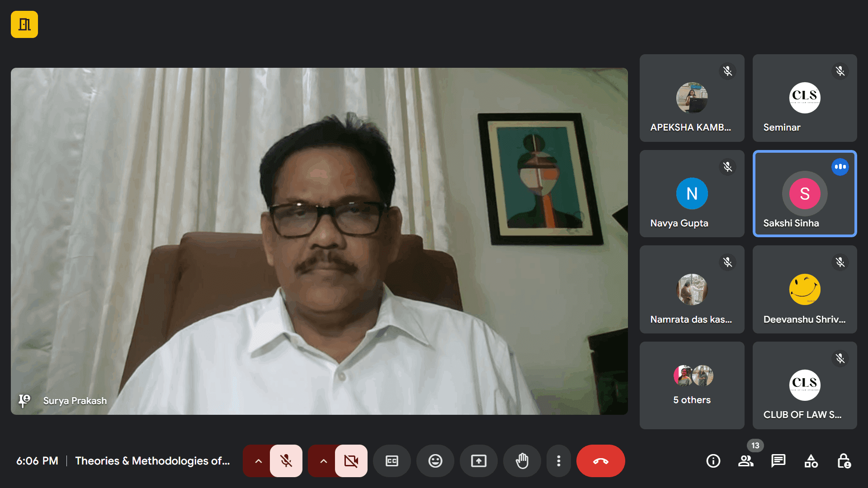Click speaking indicator on Sakshi Sinha tile
Screen dimensions: 868x488
(x=840, y=167)
